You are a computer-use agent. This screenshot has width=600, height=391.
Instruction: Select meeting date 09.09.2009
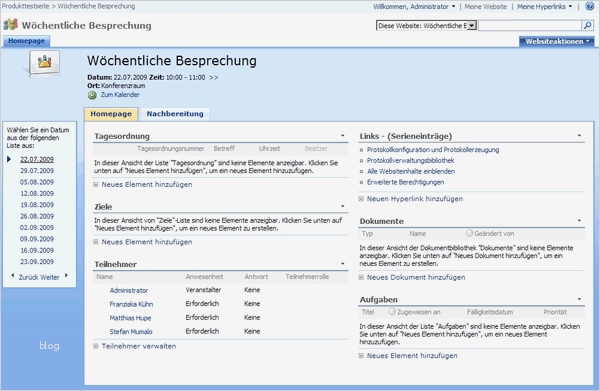click(x=37, y=239)
